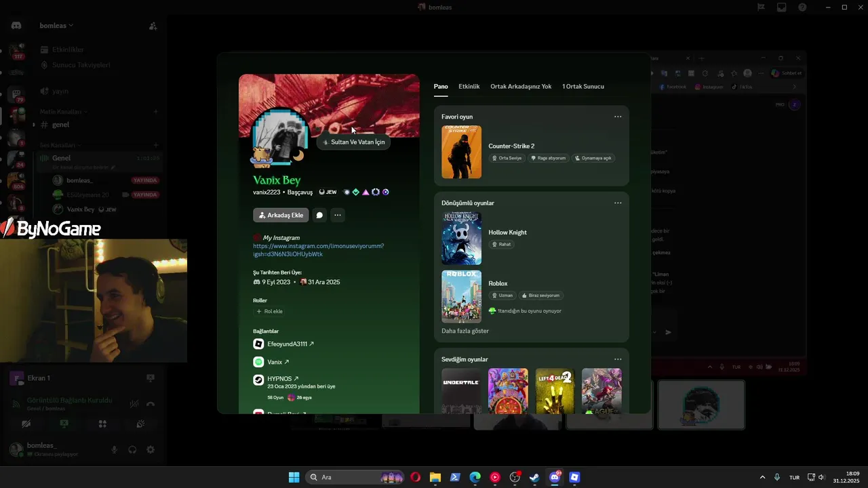
Task: Click the Orta Seviye tag under Counter-Strike 2
Action: (x=506, y=158)
